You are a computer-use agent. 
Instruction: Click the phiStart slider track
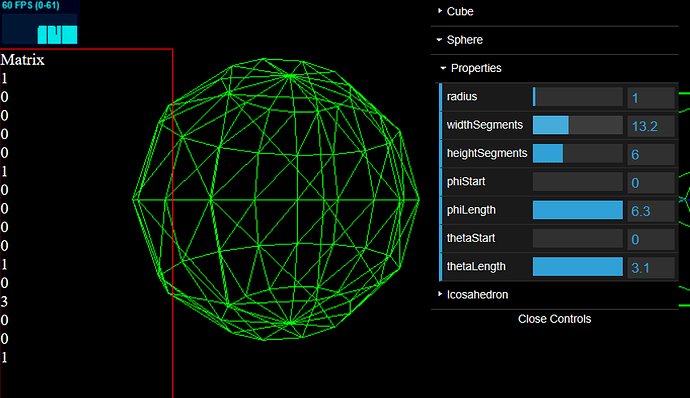point(578,181)
